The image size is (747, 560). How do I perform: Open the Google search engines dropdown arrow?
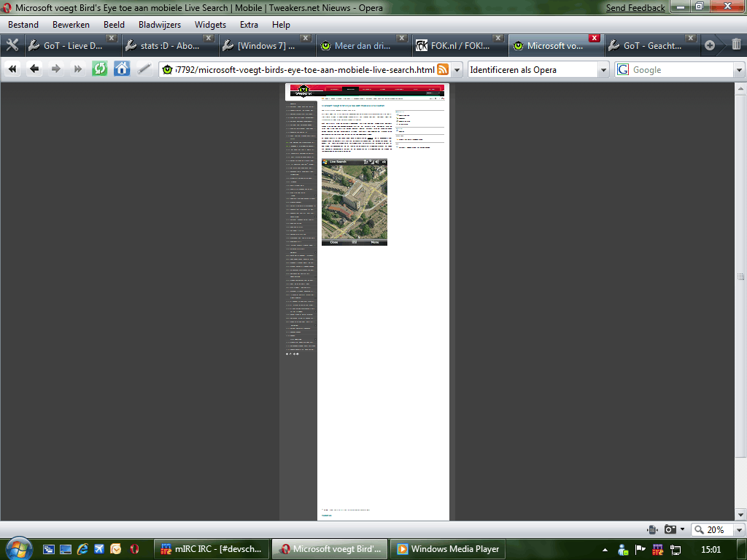[x=739, y=69]
